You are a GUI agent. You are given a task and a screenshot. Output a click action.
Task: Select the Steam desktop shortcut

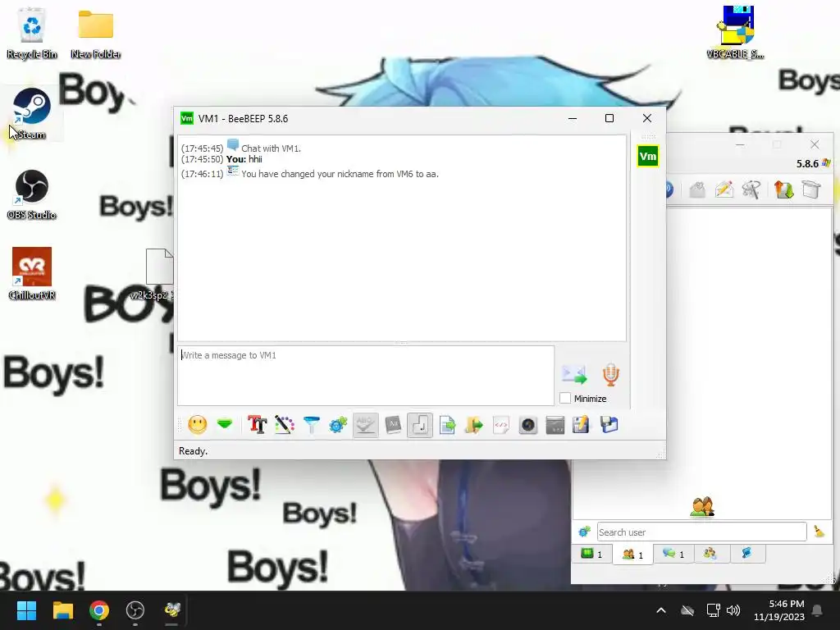[32, 113]
